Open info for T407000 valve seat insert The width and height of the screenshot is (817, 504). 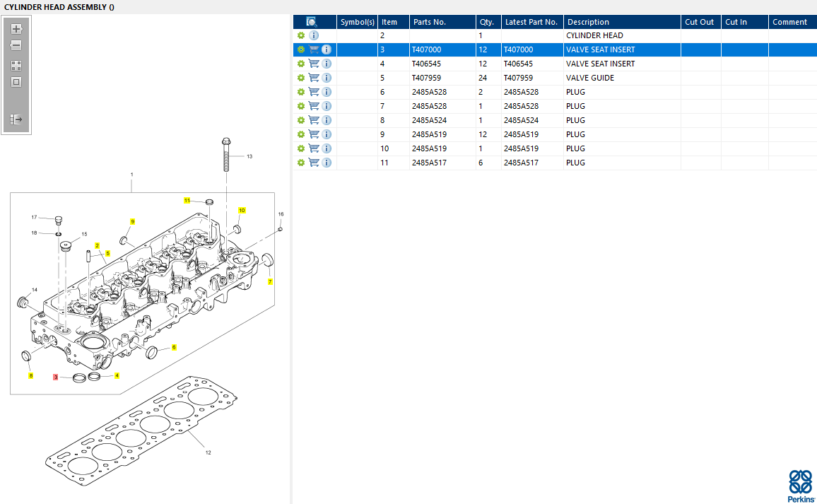point(327,49)
